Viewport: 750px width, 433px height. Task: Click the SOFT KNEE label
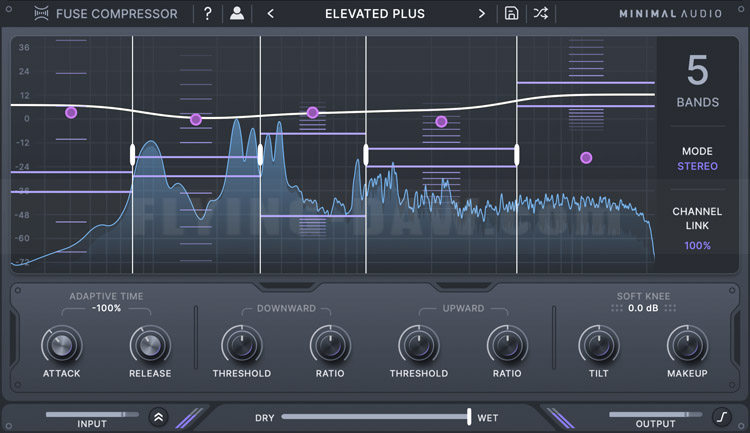coord(643,297)
